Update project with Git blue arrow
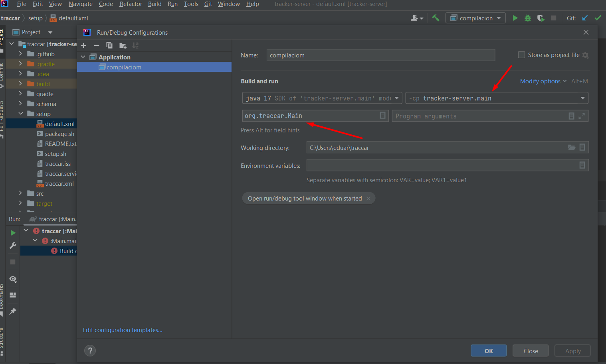 coord(585,18)
